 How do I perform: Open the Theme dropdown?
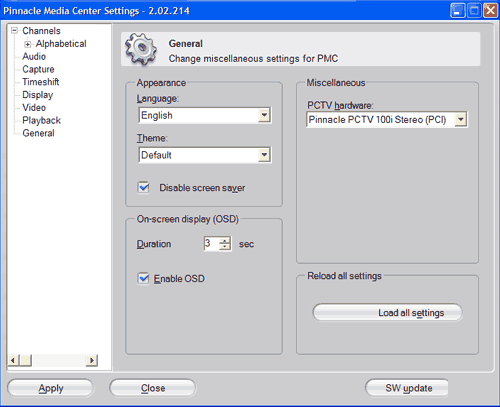(x=264, y=155)
